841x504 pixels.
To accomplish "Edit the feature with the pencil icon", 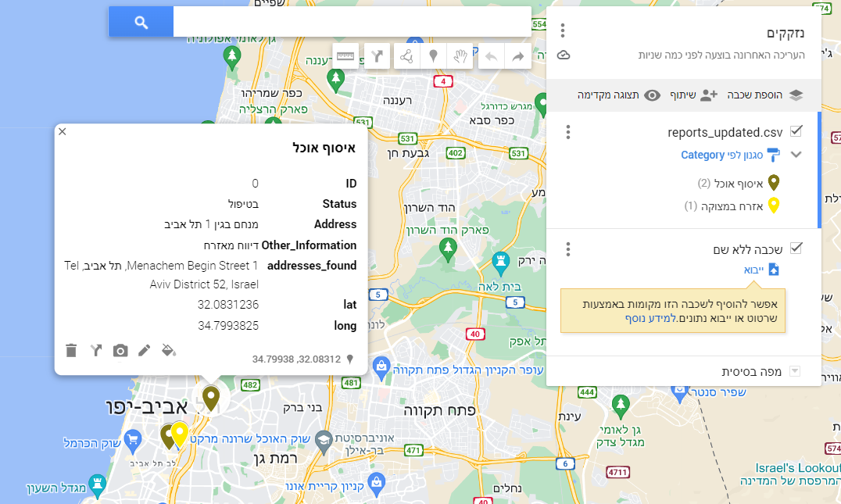I will click(x=144, y=350).
